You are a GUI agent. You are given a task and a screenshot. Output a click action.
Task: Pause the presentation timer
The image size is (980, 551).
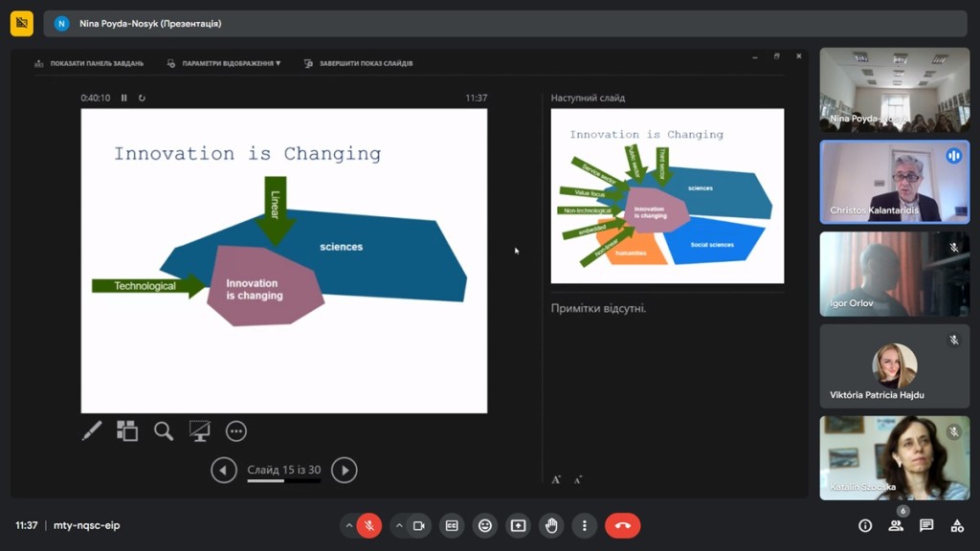(124, 98)
